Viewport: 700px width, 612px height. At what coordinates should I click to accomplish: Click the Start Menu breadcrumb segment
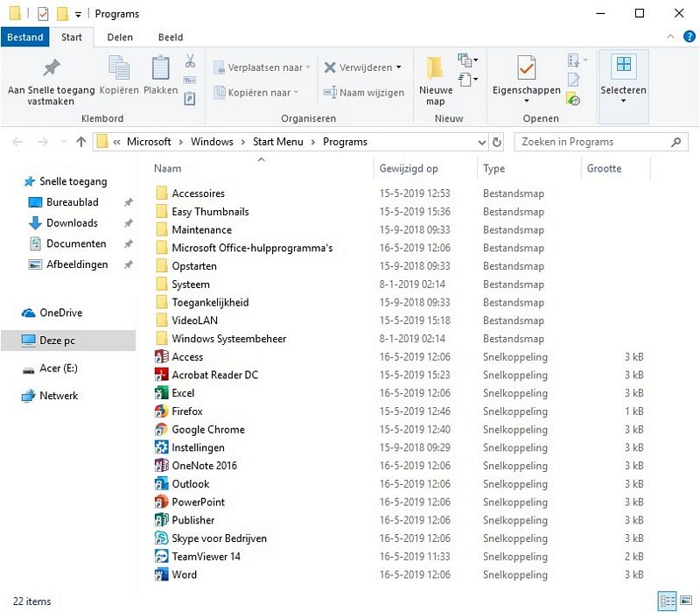[x=277, y=142]
